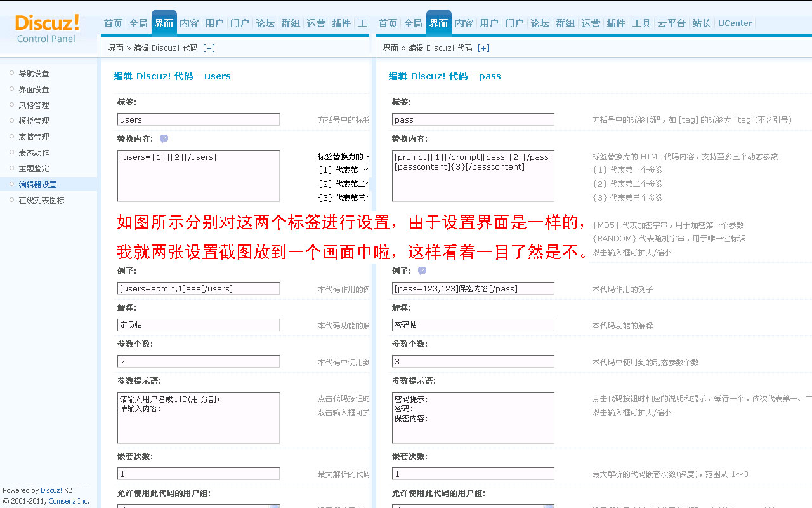812x508 pixels.
Task: Click help bubble beside 替换内容 in users panel
Action: (x=164, y=138)
